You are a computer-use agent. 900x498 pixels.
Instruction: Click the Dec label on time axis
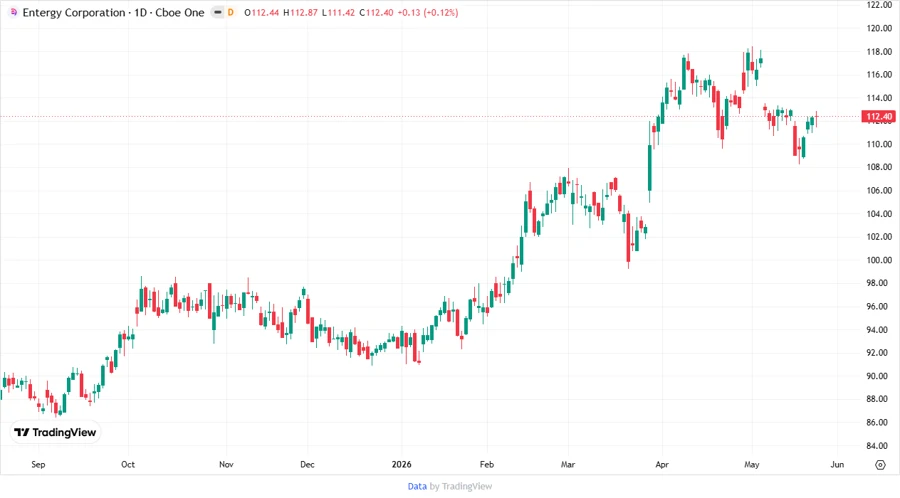pyautogui.click(x=307, y=465)
